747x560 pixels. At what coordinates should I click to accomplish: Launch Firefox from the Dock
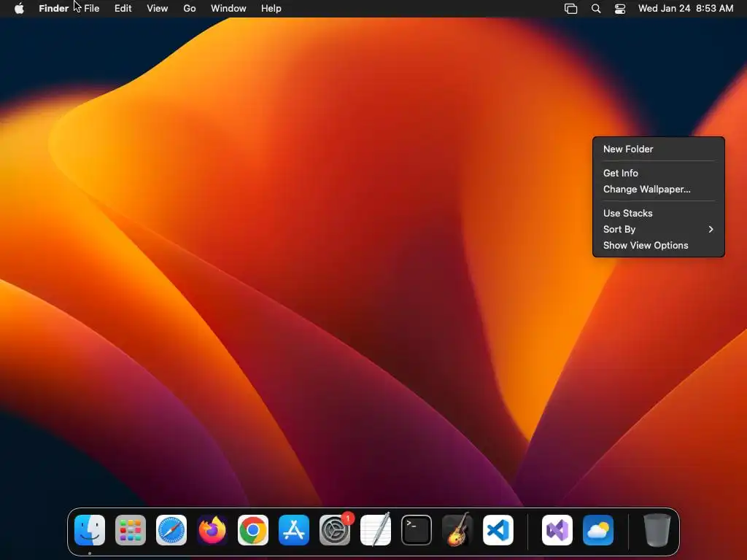pyautogui.click(x=212, y=530)
